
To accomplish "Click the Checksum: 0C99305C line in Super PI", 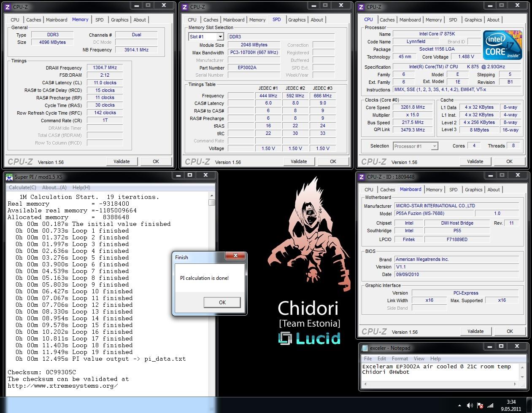I will [42, 372].
